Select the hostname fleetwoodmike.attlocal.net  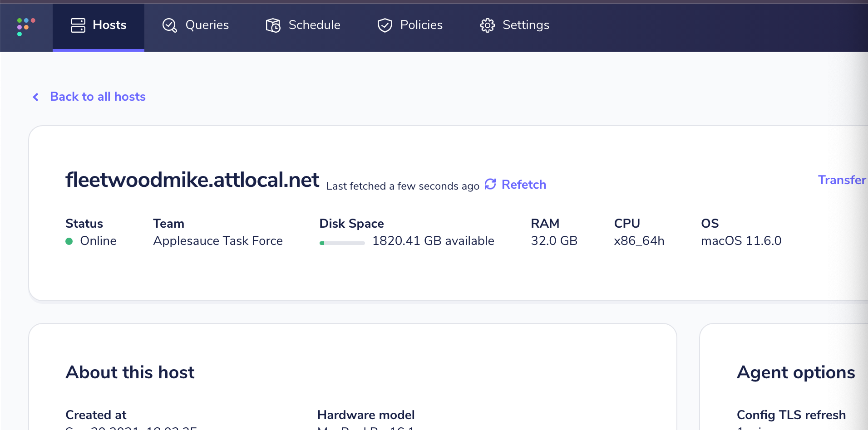192,180
